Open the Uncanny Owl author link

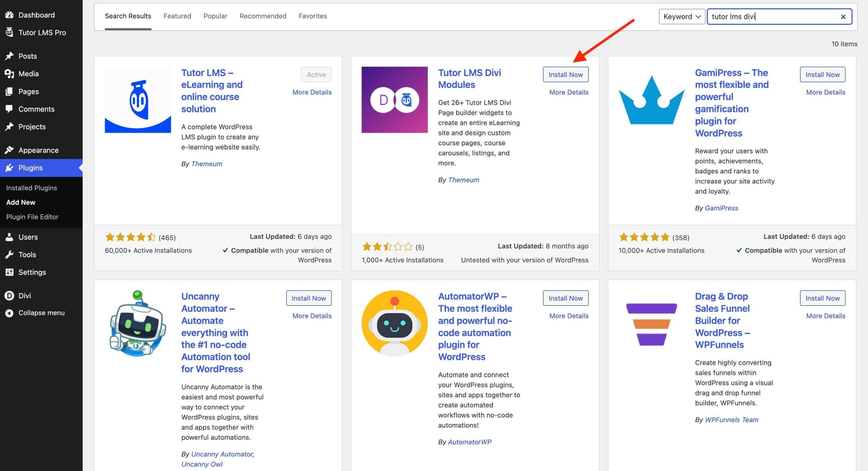[x=202, y=464]
